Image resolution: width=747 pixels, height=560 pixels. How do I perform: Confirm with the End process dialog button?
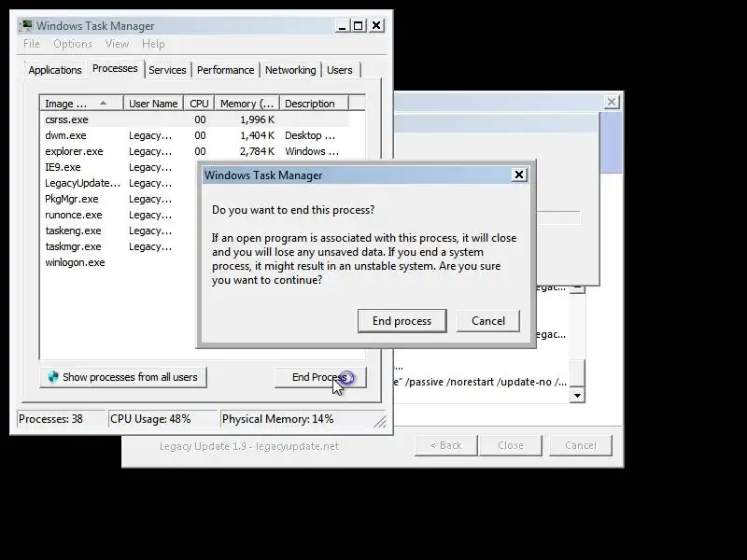[x=402, y=321]
